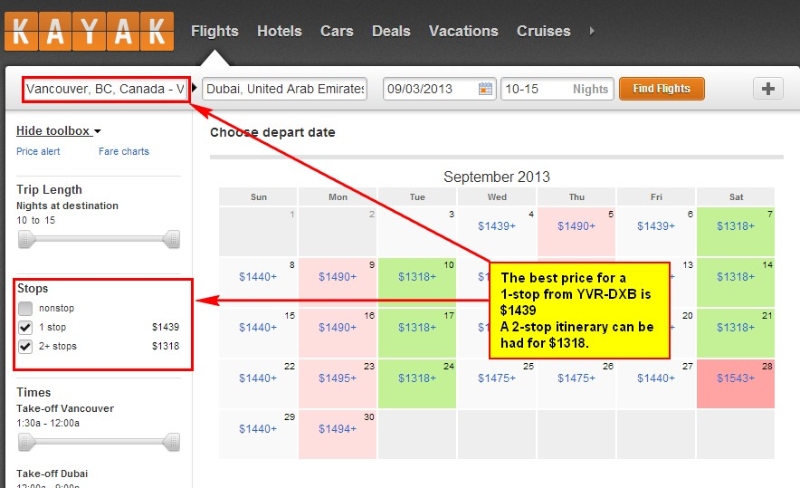Click the Trip Length right slider handle

point(172,239)
